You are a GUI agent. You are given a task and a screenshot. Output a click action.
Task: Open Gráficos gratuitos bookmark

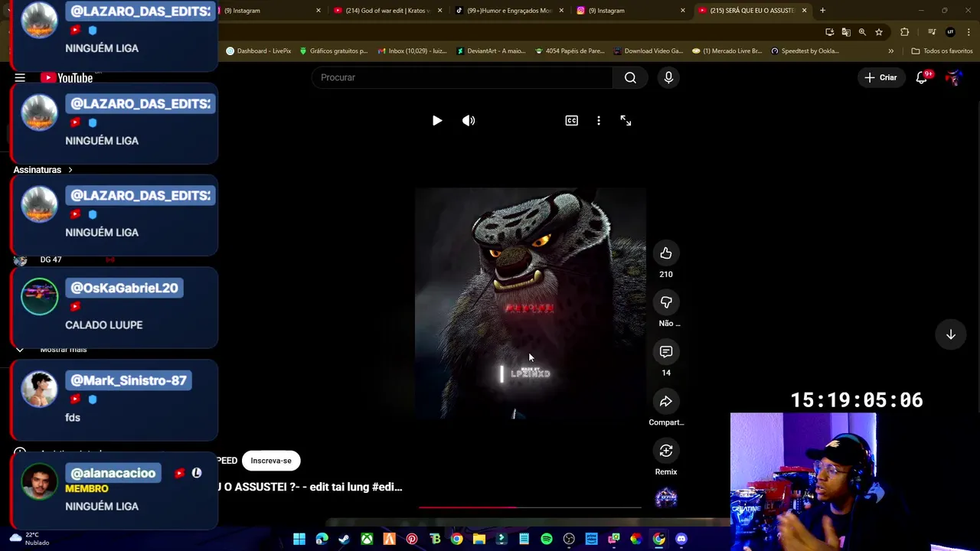(x=333, y=51)
